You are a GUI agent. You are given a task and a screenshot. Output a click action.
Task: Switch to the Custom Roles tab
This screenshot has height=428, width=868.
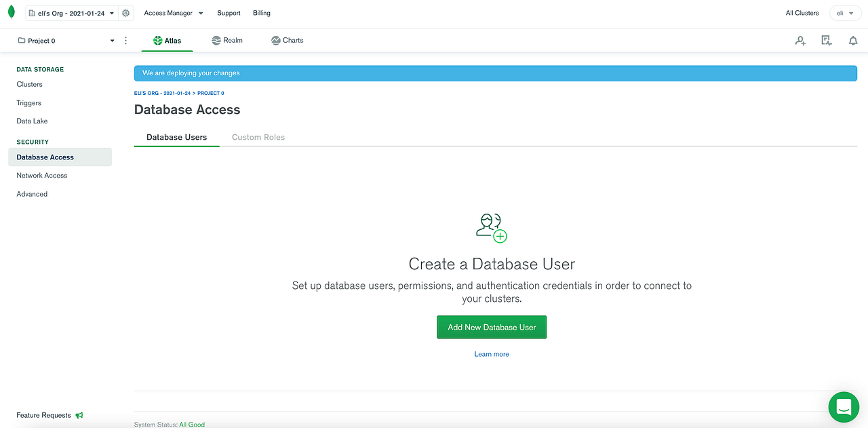258,136
